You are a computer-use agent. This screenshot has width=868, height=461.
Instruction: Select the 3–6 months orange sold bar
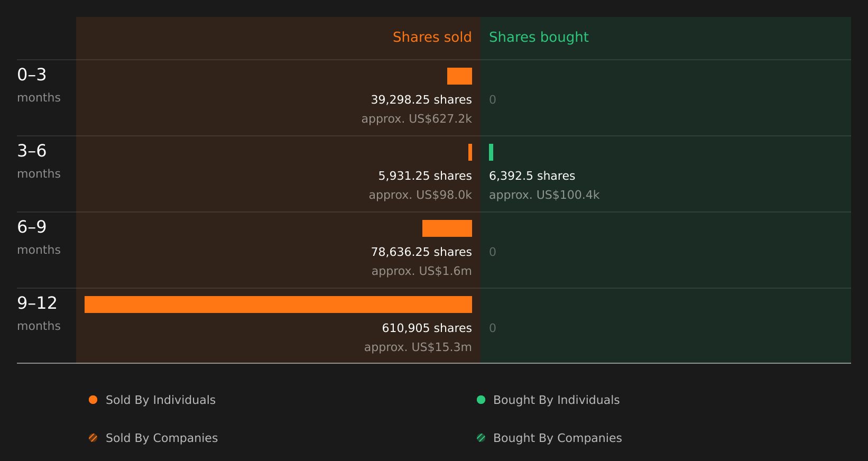click(x=470, y=152)
